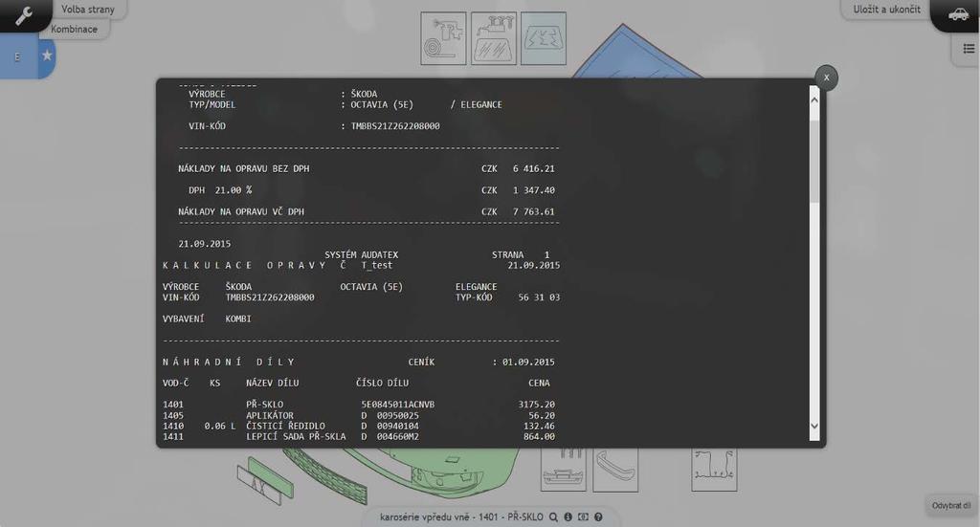
Task: Close the calculation popup with X
Action: [826, 77]
